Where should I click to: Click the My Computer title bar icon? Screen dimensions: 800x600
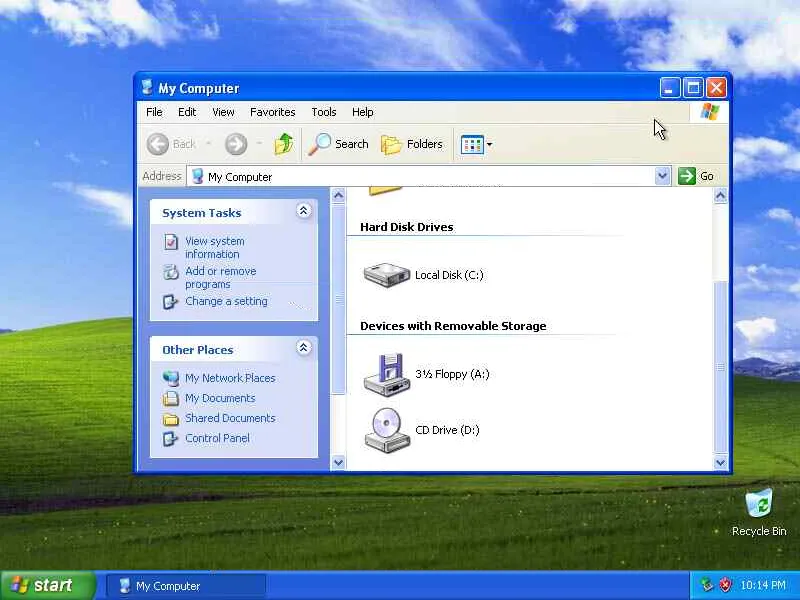click(147, 88)
